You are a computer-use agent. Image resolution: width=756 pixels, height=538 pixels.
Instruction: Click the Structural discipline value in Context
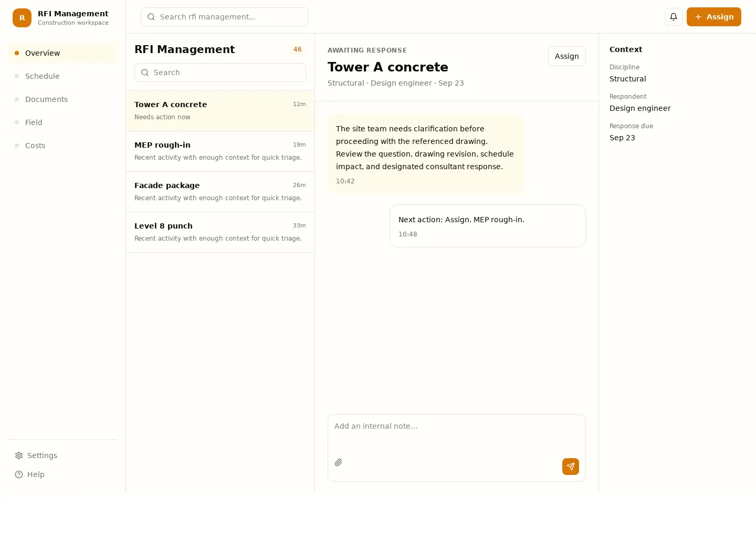[x=628, y=79]
